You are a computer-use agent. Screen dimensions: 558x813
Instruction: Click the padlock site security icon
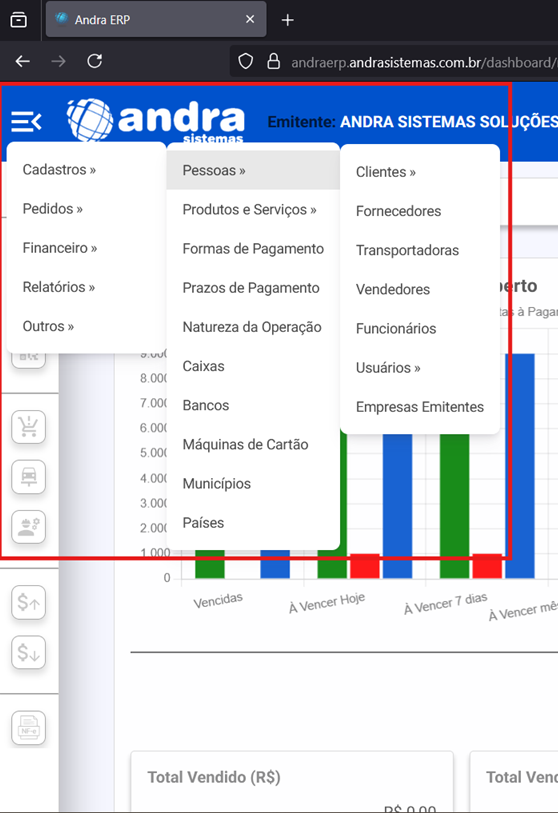pyautogui.click(x=273, y=62)
